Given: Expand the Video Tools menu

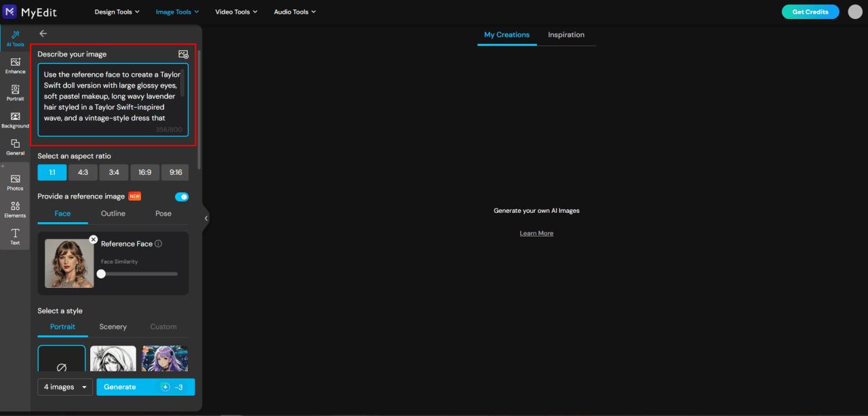Looking at the screenshot, I should (236, 12).
